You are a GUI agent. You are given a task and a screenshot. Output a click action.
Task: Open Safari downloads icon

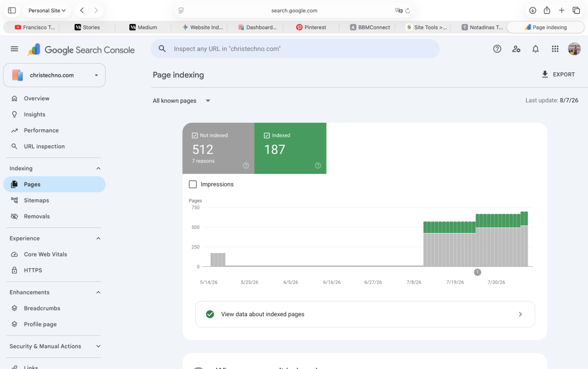532,10
